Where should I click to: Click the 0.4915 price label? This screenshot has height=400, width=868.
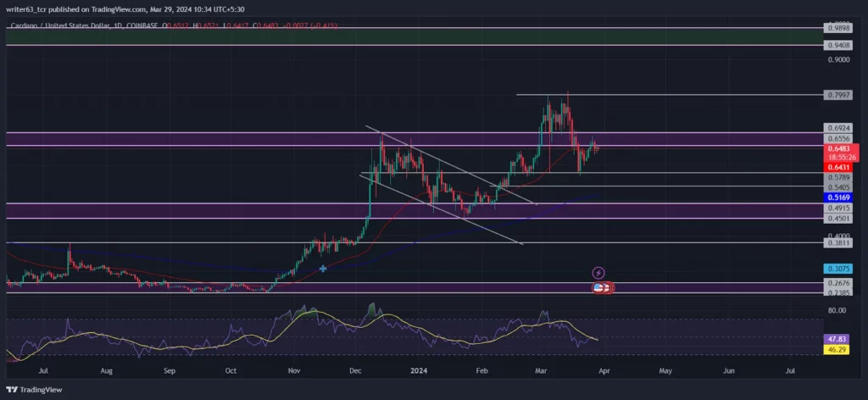coord(837,208)
